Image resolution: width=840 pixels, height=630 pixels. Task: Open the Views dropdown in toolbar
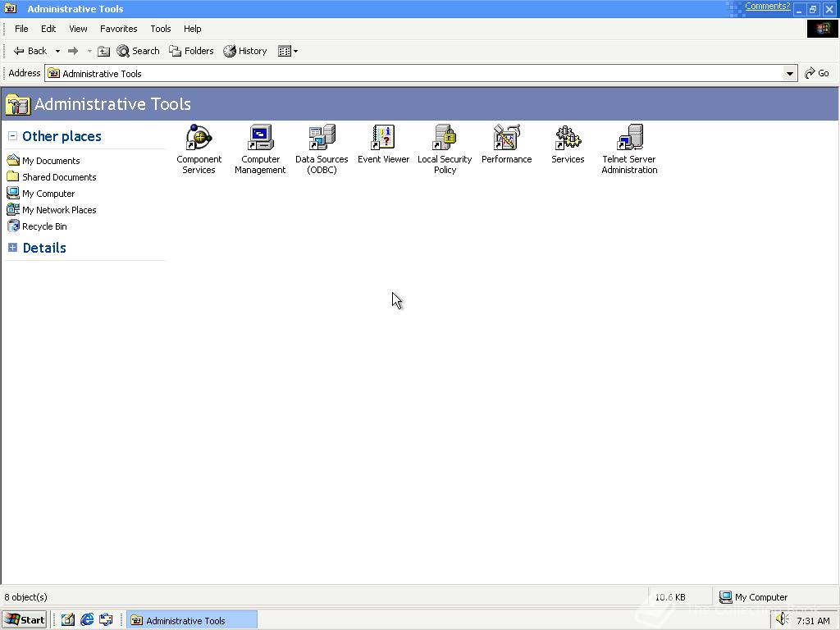[288, 51]
